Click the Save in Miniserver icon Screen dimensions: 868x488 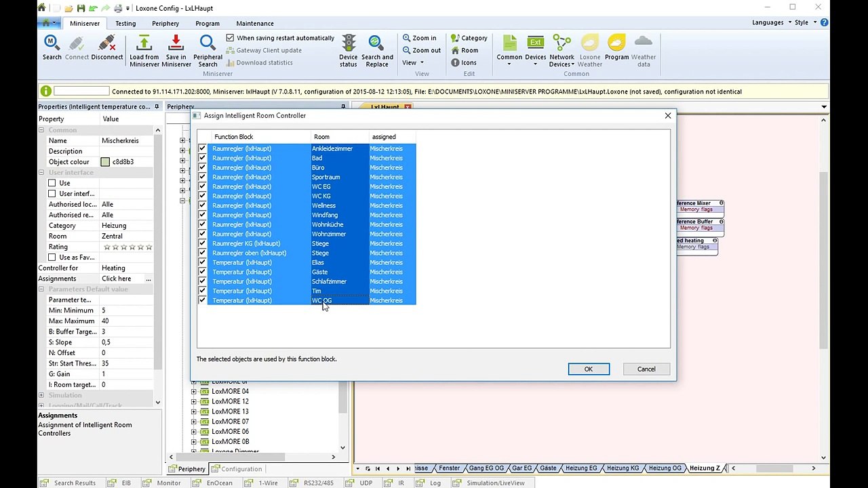pos(176,43)
